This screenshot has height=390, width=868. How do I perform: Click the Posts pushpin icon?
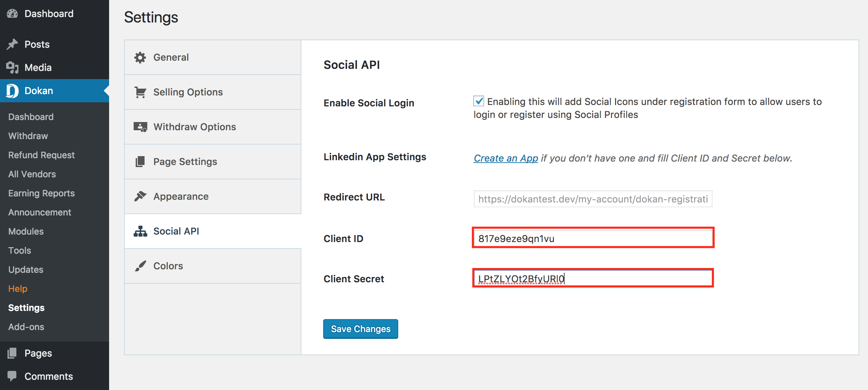coord(12,44)
